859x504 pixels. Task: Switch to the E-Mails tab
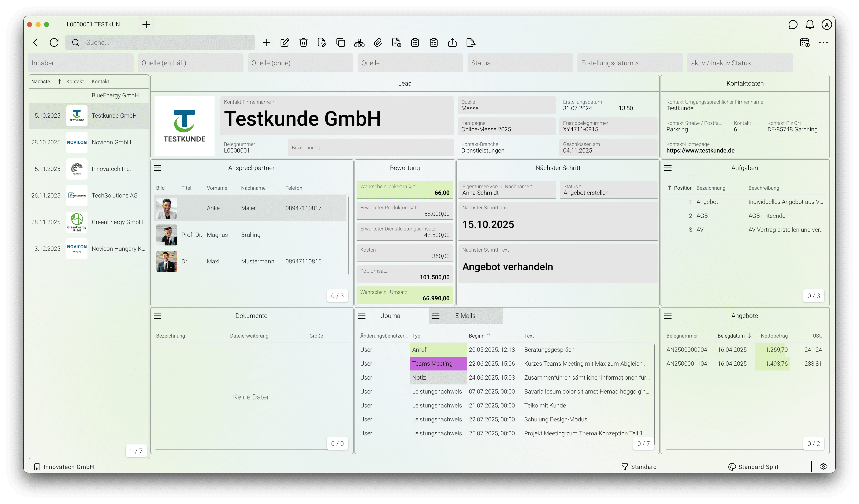465,316
